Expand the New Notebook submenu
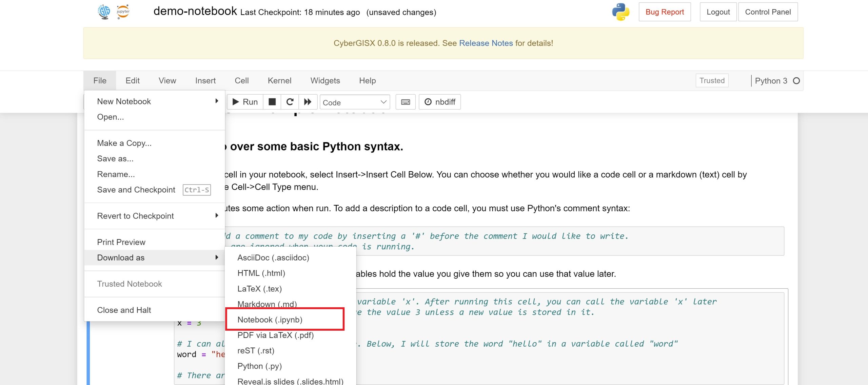 [155, 101]
